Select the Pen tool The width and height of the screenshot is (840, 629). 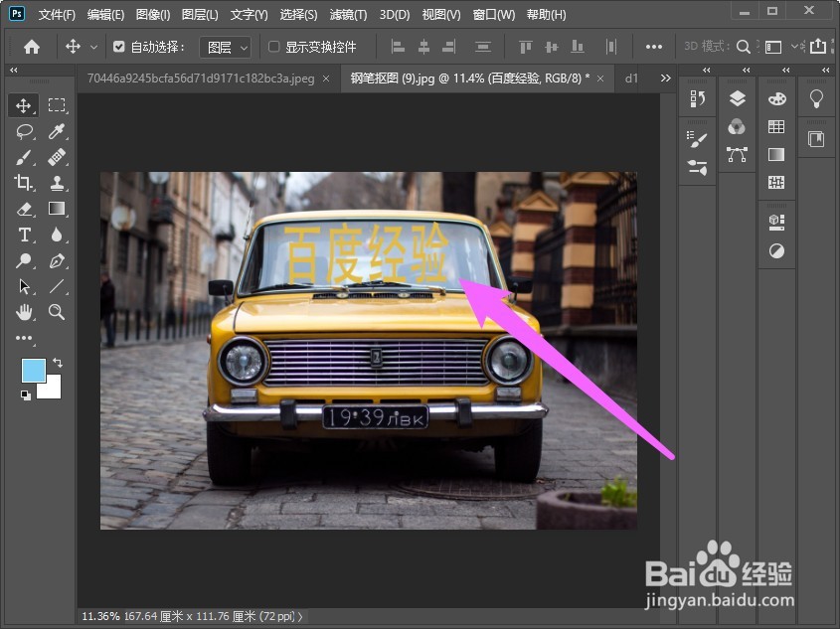[57, 260]
